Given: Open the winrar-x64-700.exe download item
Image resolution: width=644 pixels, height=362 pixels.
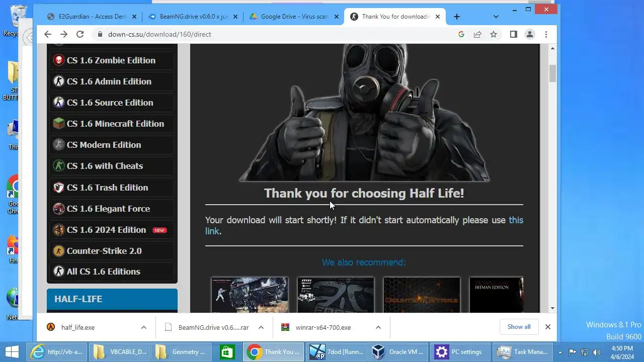Looking at the screenshot, I should (323, 327).
